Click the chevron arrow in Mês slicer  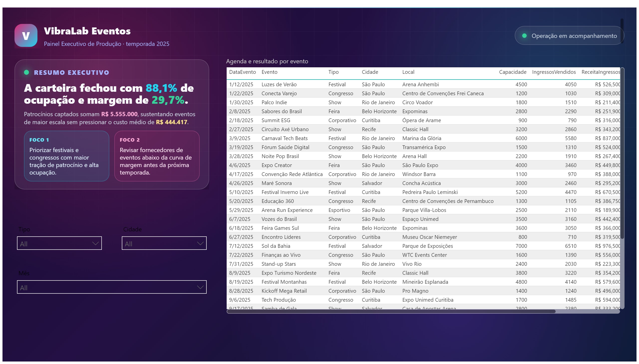[200, 287]
